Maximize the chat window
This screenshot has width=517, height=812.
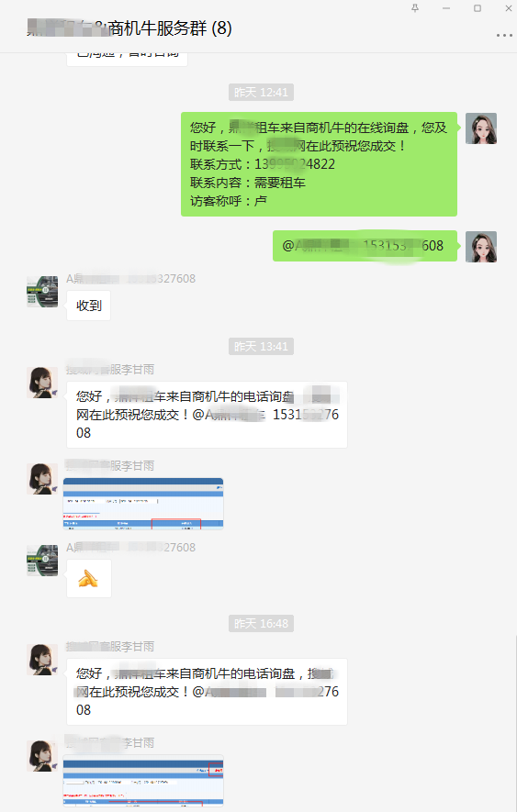point(478,7)
